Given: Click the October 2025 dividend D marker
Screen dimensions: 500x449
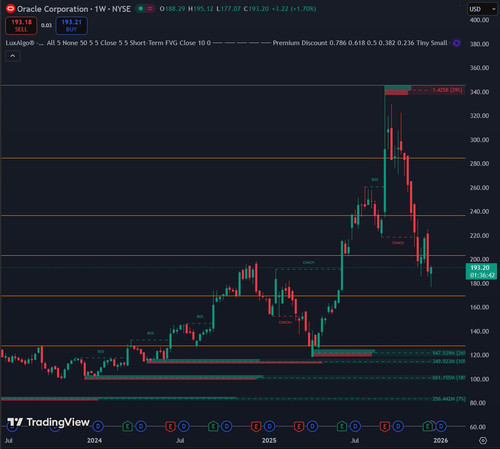Looking at the screenshot, I should 398,426.
